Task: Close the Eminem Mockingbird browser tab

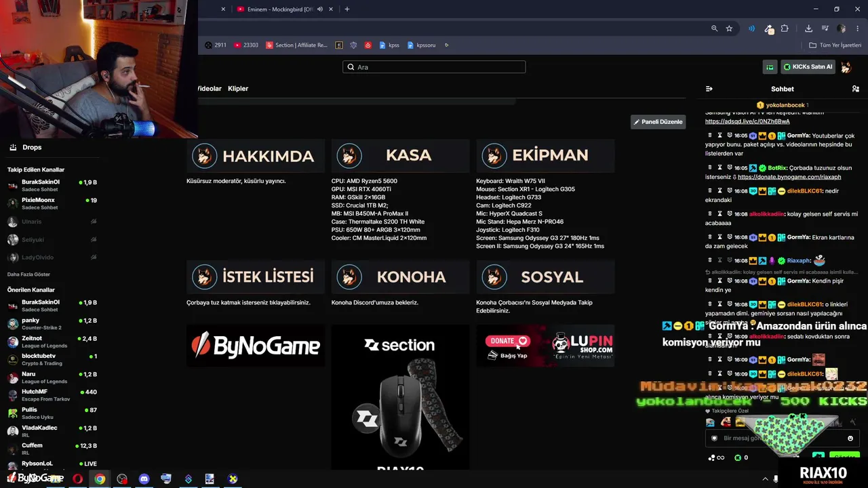Action: pyautogui.click(x=331, y=9)
